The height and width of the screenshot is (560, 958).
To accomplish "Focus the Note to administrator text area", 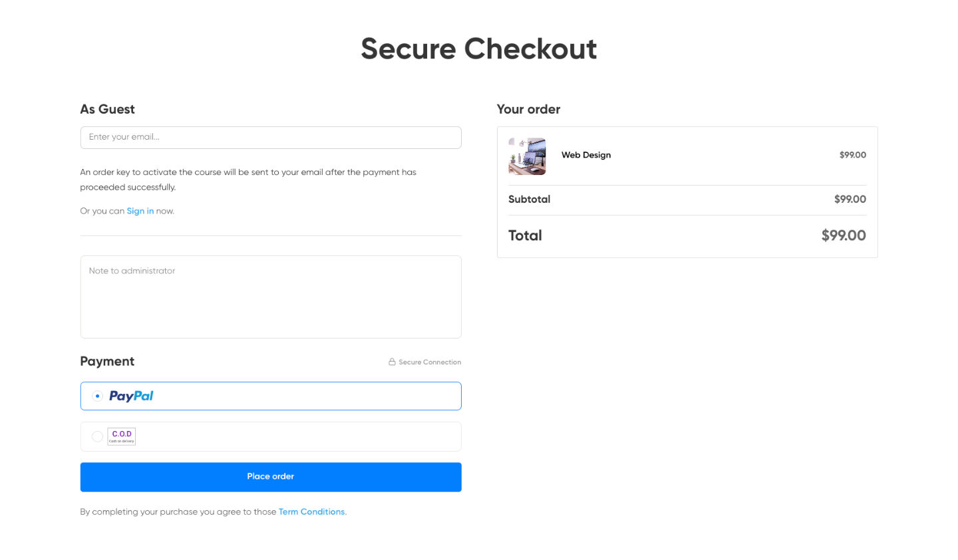I will 270,297.
